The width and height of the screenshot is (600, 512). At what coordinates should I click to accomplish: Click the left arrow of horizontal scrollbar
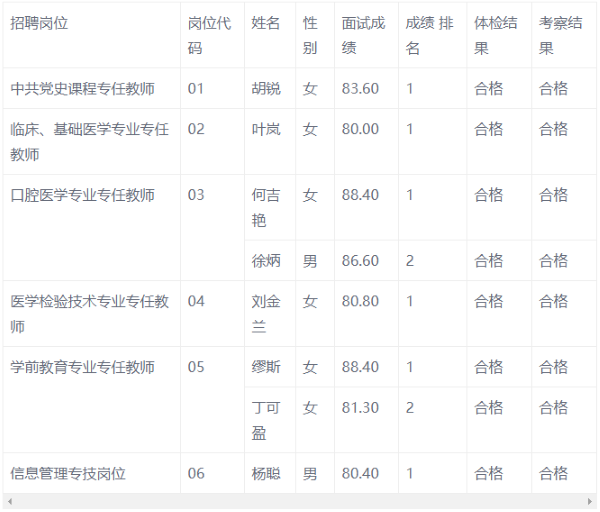10,501
